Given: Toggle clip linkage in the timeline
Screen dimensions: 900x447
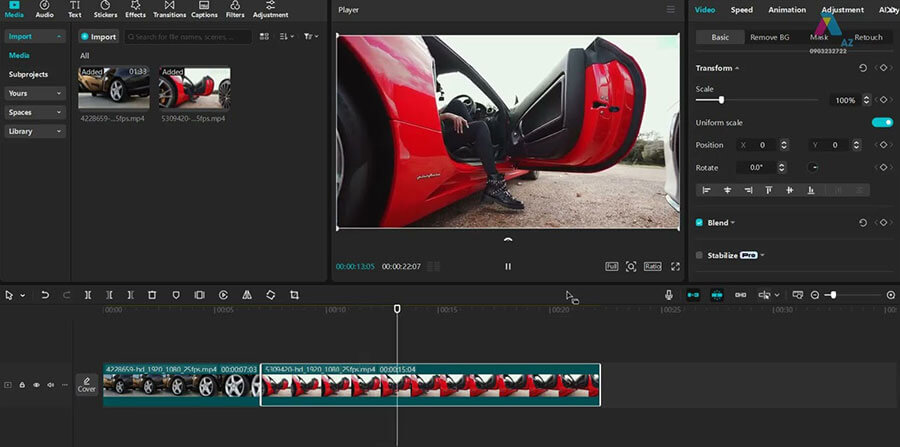Looking at the screenshot, I should pos(740,295).
